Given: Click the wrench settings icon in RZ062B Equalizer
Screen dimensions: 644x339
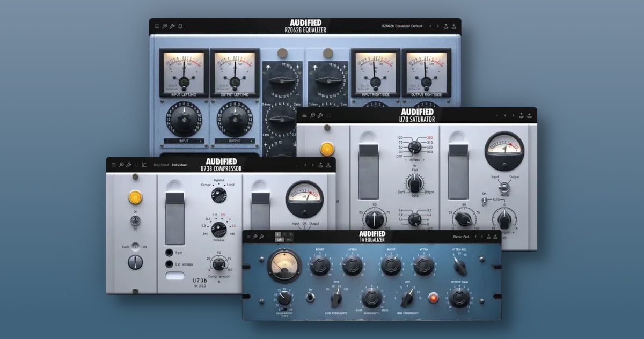Looking at the screenshot, I should [x=172, y=26].
